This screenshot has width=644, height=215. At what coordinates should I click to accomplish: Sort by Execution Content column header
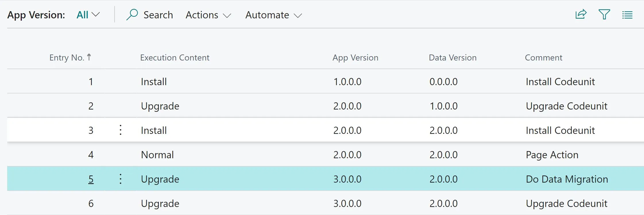(x=175, y=58)
